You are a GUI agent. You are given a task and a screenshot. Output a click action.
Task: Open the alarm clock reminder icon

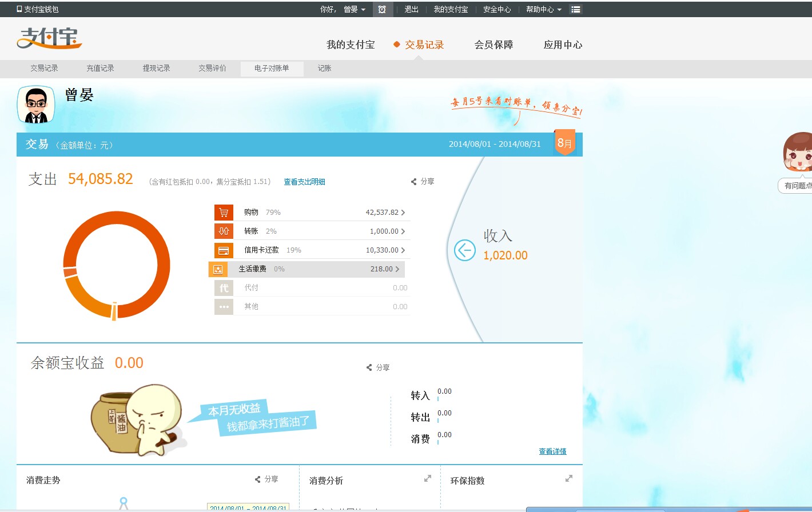pos(382,9)
